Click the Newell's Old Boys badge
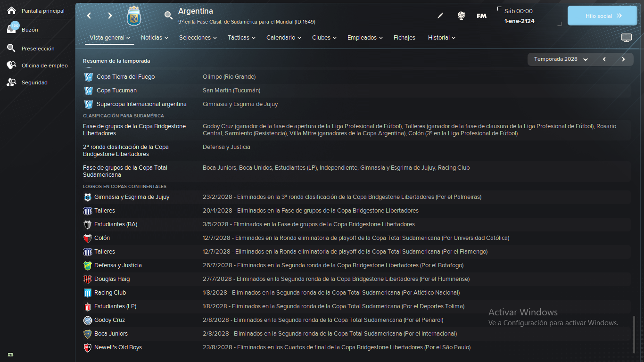Viewport: 644px width, 362px height. 87,347
